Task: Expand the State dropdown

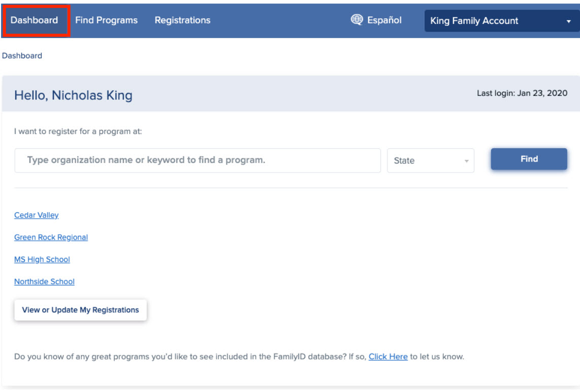Action: tap(431, 160)
